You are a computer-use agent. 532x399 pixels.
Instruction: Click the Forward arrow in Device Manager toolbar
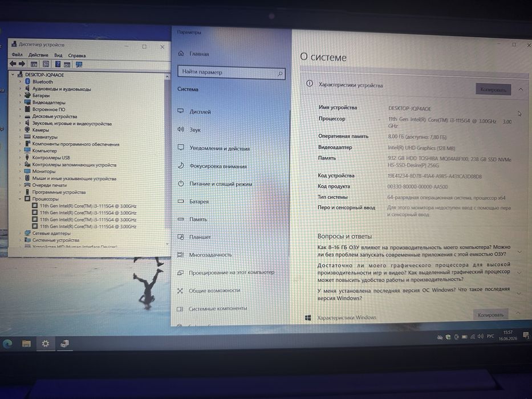click(22, 63)
